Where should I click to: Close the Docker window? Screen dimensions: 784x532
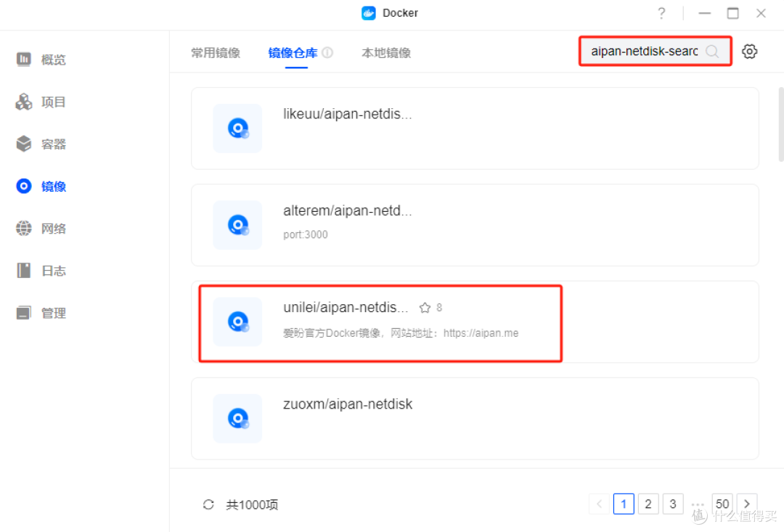[x=761, y=13]
